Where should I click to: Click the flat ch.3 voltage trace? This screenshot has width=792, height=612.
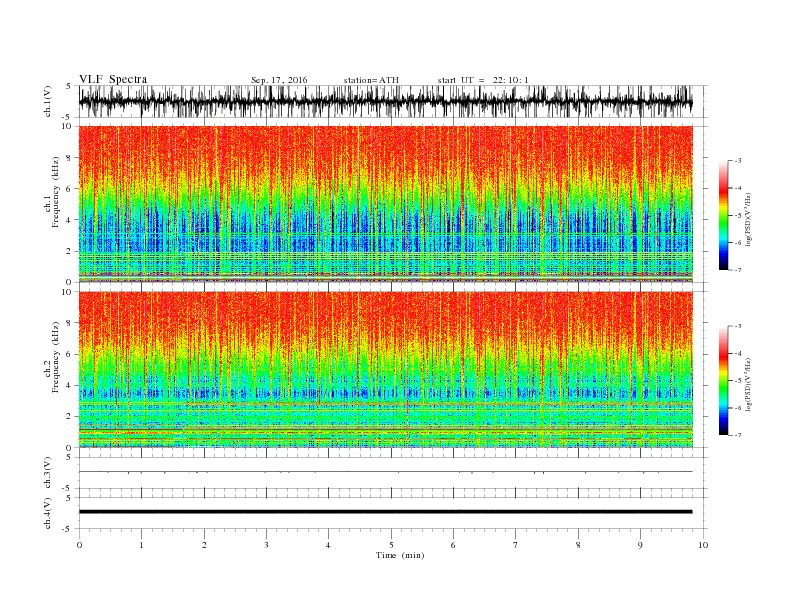pyautogui.click(x=385, y=472)
